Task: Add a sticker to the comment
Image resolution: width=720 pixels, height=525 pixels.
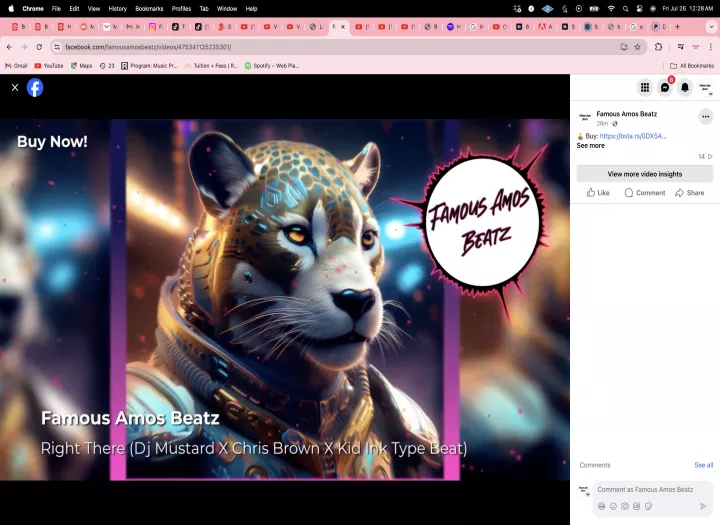Action: (x=648, y=506)
